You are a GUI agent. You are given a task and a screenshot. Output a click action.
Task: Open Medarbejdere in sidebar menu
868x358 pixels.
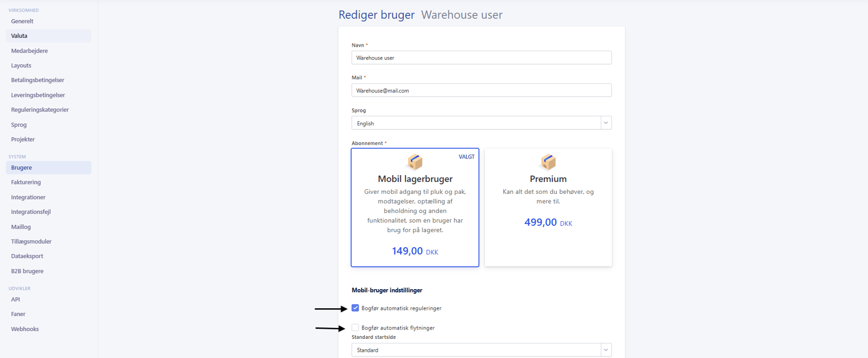pyautogui.click(x=30, y=51)
